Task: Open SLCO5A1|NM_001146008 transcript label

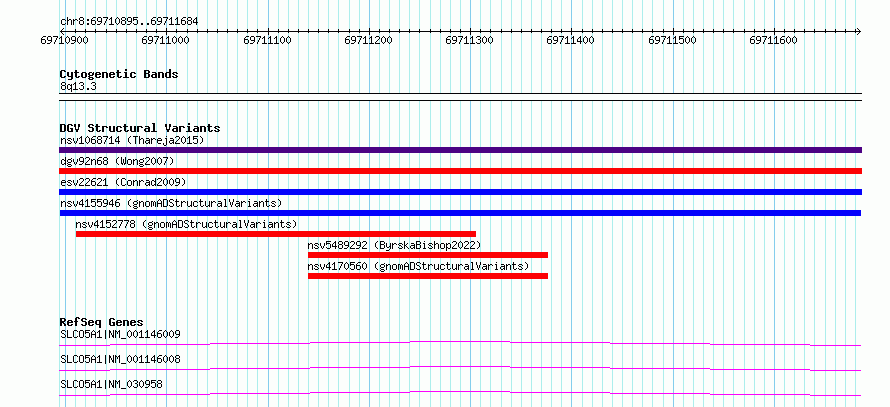Action: (x=120, y=359)
